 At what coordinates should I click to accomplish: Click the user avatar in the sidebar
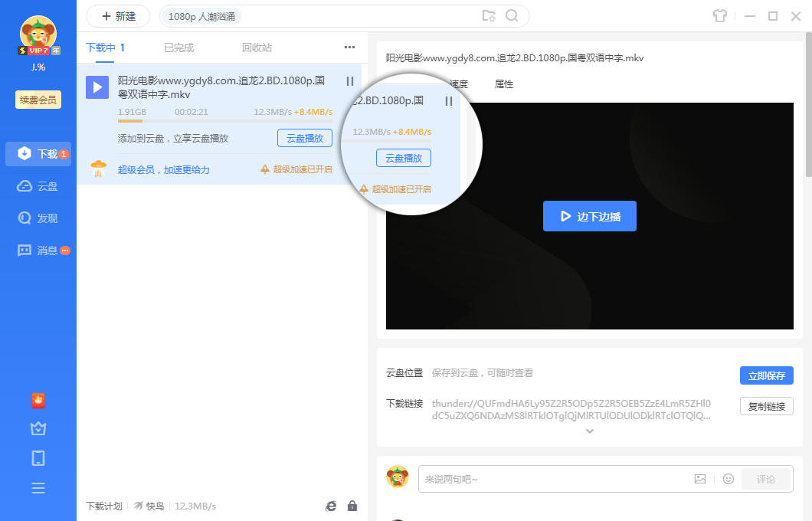[38, 34]
